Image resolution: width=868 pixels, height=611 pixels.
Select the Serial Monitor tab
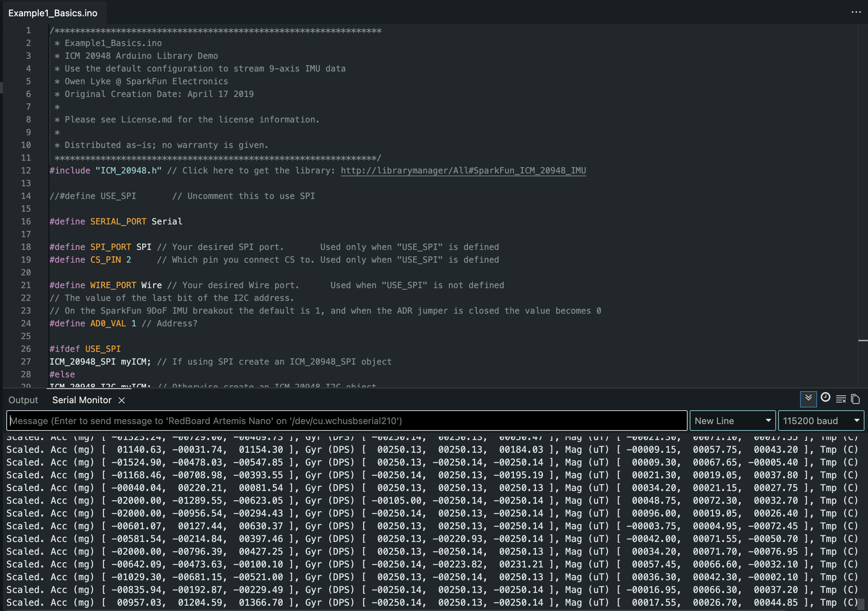82,400
